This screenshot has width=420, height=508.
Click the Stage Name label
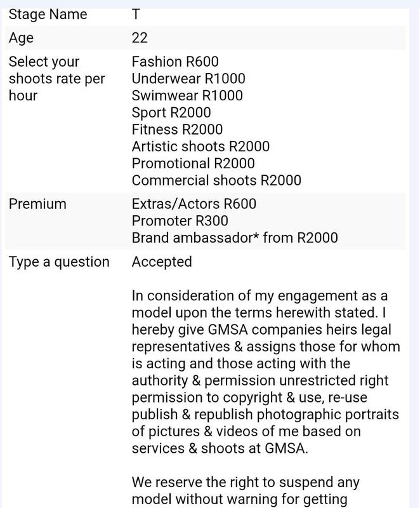pyautogui.click(x=48, y=14)
